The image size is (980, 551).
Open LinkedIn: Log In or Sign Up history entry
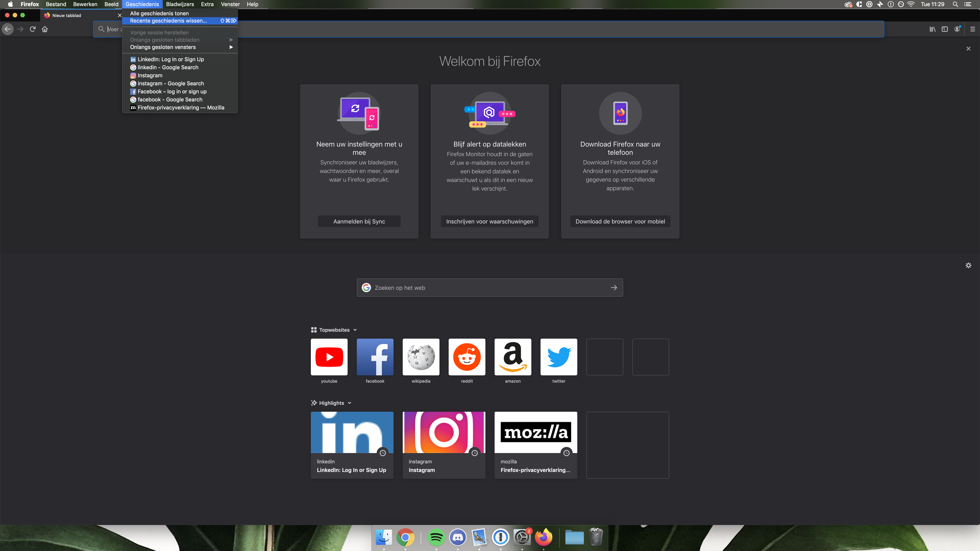pyautogui.click(x=180, y=59)
